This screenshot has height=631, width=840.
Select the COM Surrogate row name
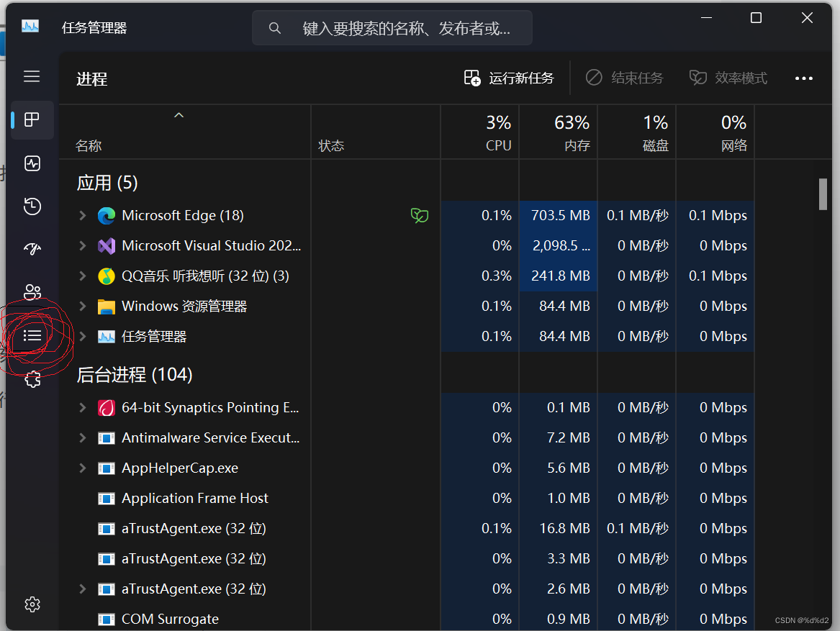click(171, 619)
